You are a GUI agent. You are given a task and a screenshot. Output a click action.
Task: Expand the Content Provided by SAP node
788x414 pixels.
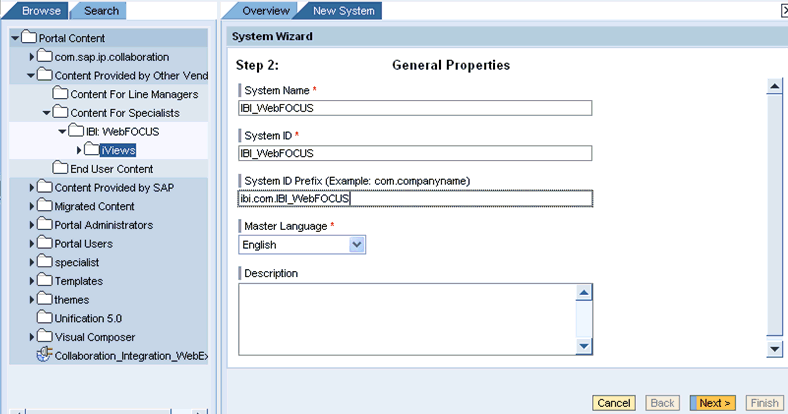(x=32, y=188)
